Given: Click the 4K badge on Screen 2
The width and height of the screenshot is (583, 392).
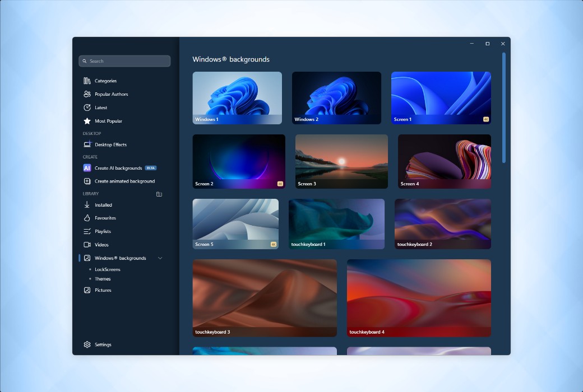Looking at the screenshot, I should 280,184.
